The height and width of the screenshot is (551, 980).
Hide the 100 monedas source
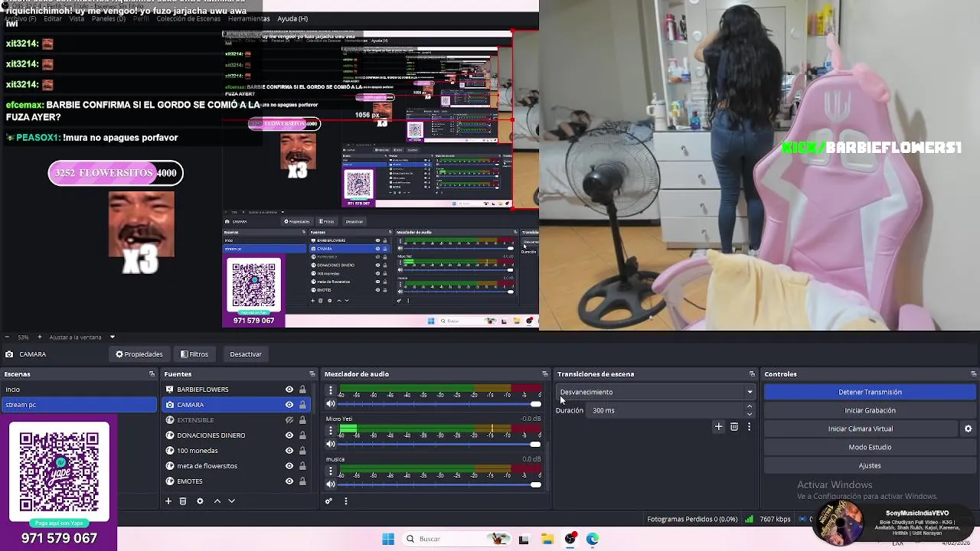click(x=289, y=451)
